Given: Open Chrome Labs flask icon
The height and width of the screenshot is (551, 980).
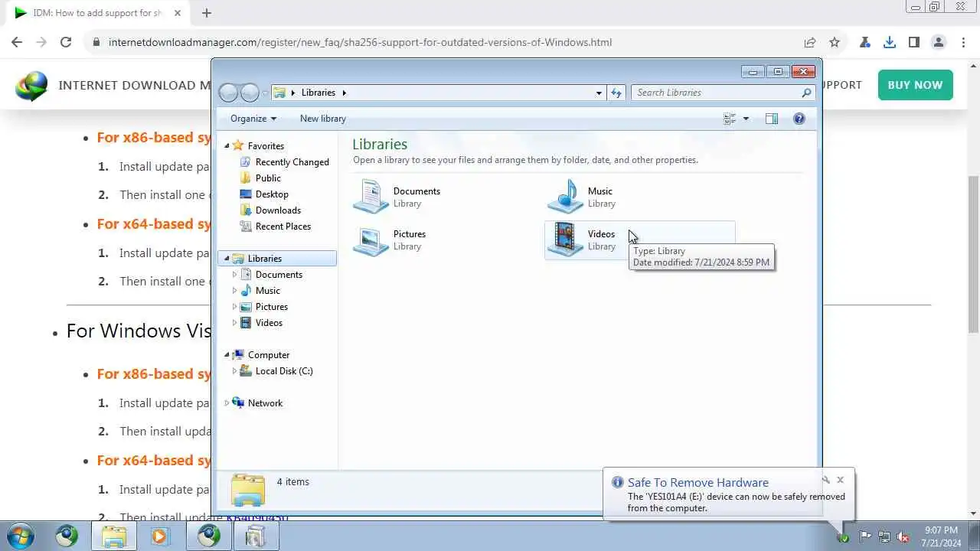Looking at the screenshot, I should coord(865,42).
